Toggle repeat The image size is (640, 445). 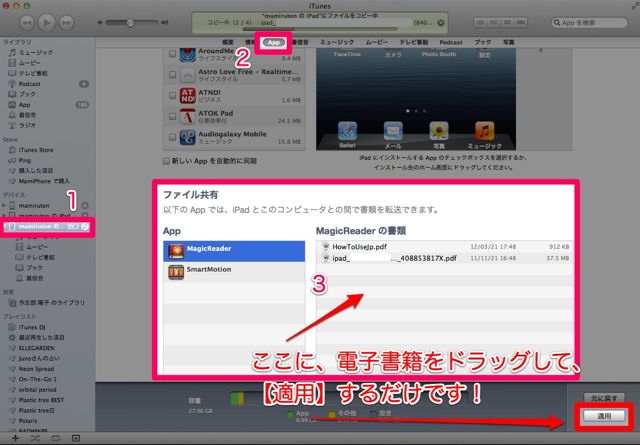point(56,438)
